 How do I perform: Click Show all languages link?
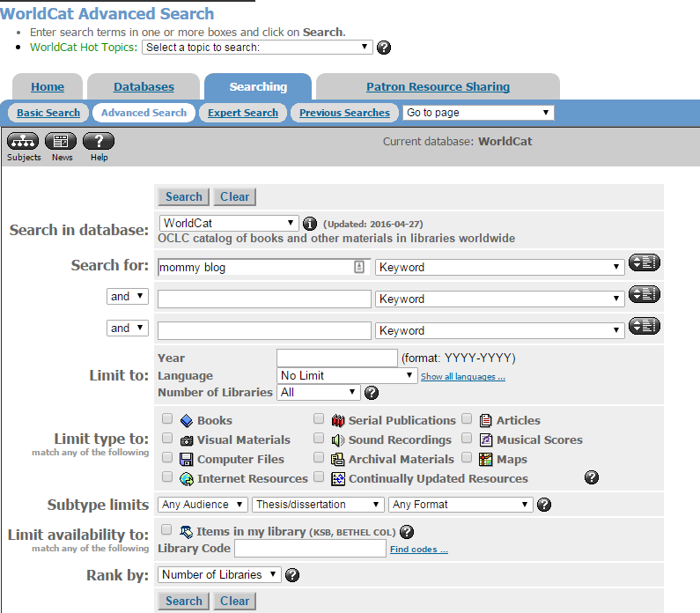click(x=463, y=377)
